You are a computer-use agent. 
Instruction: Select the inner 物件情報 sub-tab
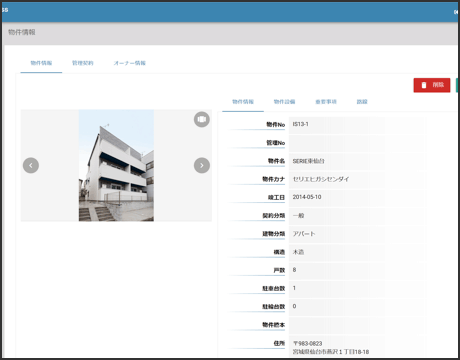(x=243, y=102)
